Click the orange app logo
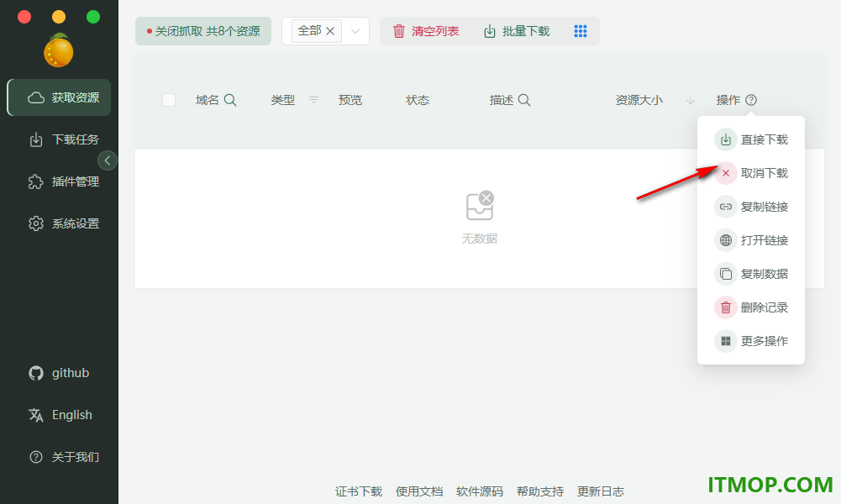Viewport: 841px width, 504px height. (59, 50)
